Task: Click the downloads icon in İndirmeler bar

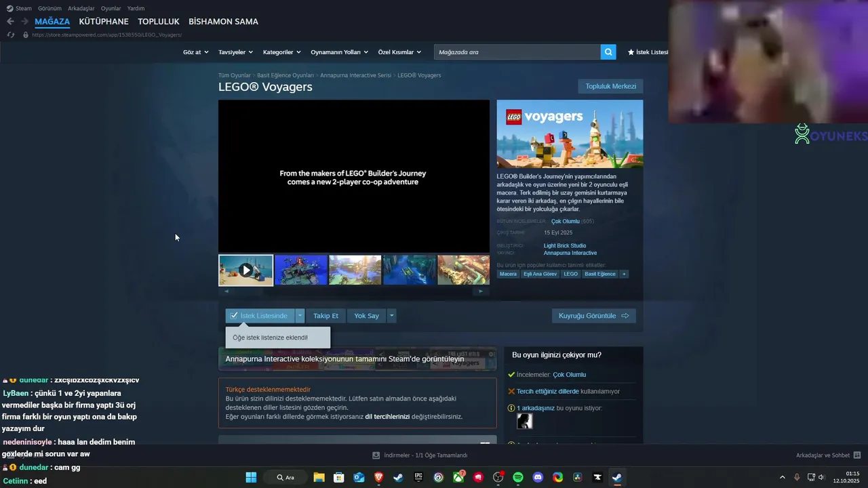Action: pyautogui.click(x=376, y=455)
